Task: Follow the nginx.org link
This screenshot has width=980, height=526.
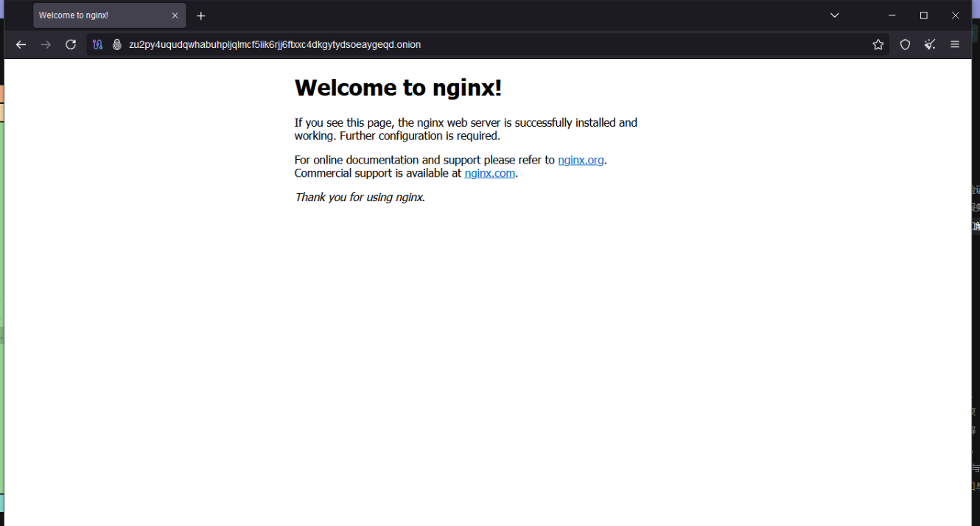Action: point(581,160)
